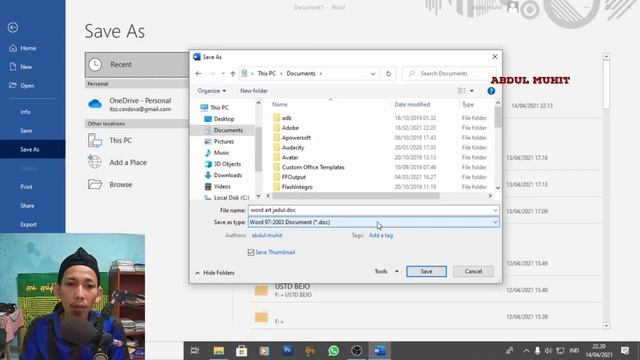Open OBS Studio from taskbar

coord(356,351)
